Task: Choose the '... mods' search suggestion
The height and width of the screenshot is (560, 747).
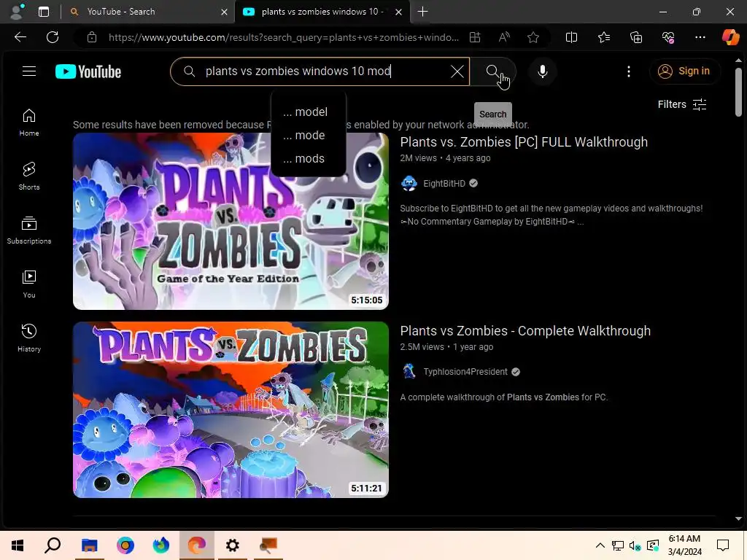Action: pyautogui.click(x=309, y=158)
